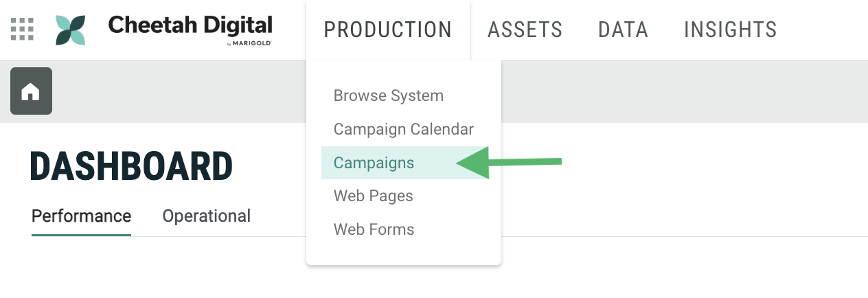
Task: Click the blank area below Web Forms
Action: click(403, 251)
